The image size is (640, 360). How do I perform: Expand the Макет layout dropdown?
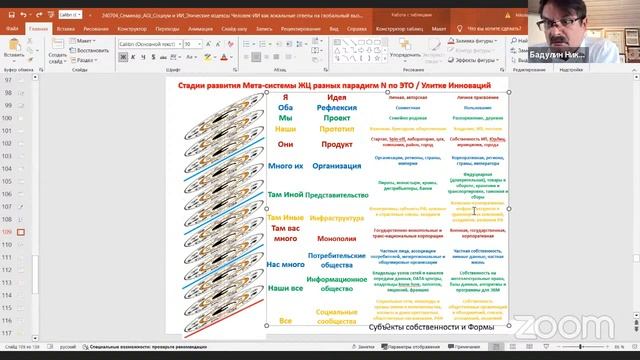click(x=83, y=41)
